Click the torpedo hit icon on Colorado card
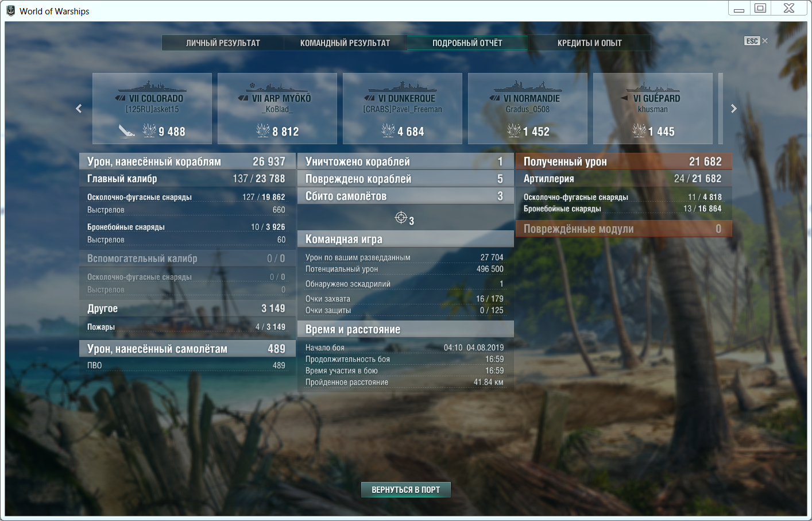This screenshot has height=521, width=812. 127,131
